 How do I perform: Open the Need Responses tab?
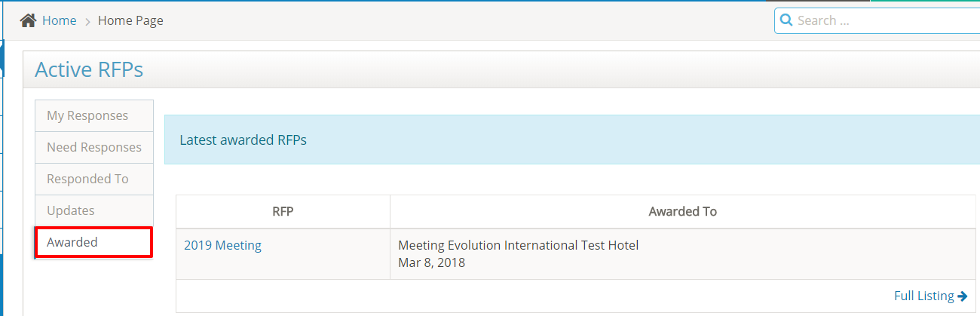[x=93, y=147]
